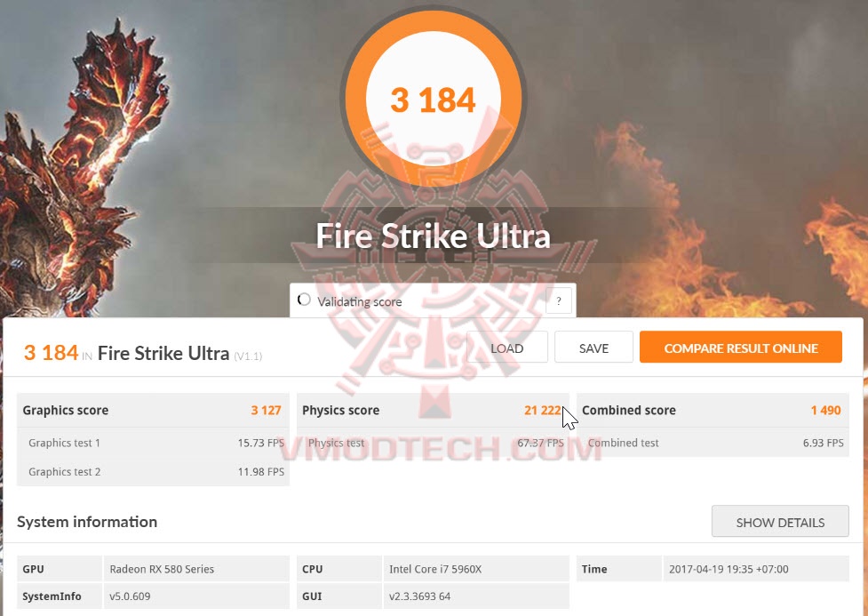Click the SystemInfo version v5.0.609 field
Screen dimensions: 868x616
tap(196, 596)
